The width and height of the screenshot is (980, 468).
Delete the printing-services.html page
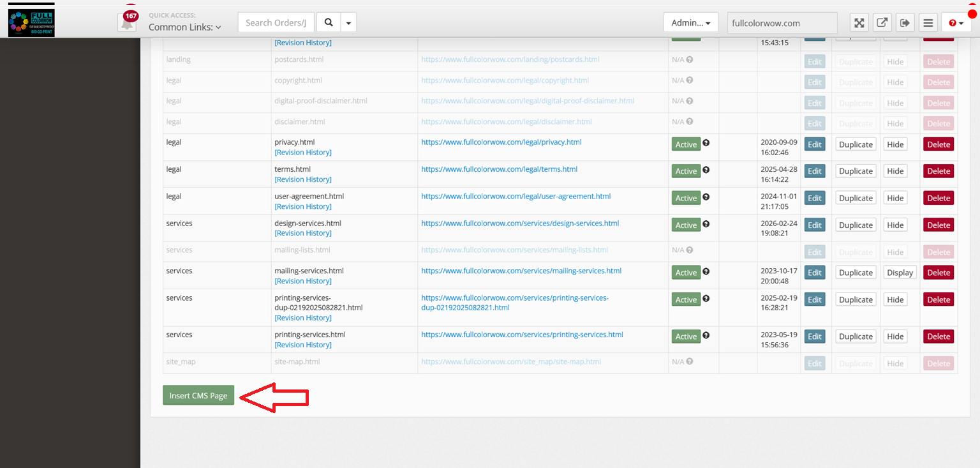click(938, 336)
